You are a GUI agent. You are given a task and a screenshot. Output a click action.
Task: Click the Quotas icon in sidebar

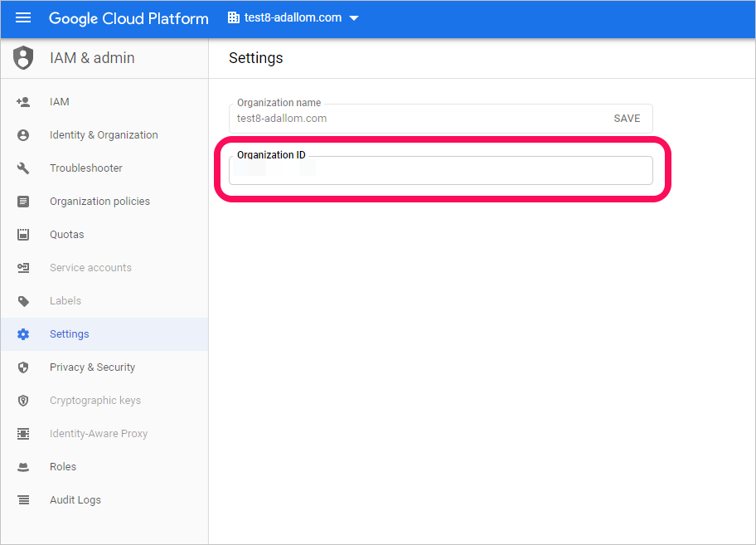tap(23, 235)
